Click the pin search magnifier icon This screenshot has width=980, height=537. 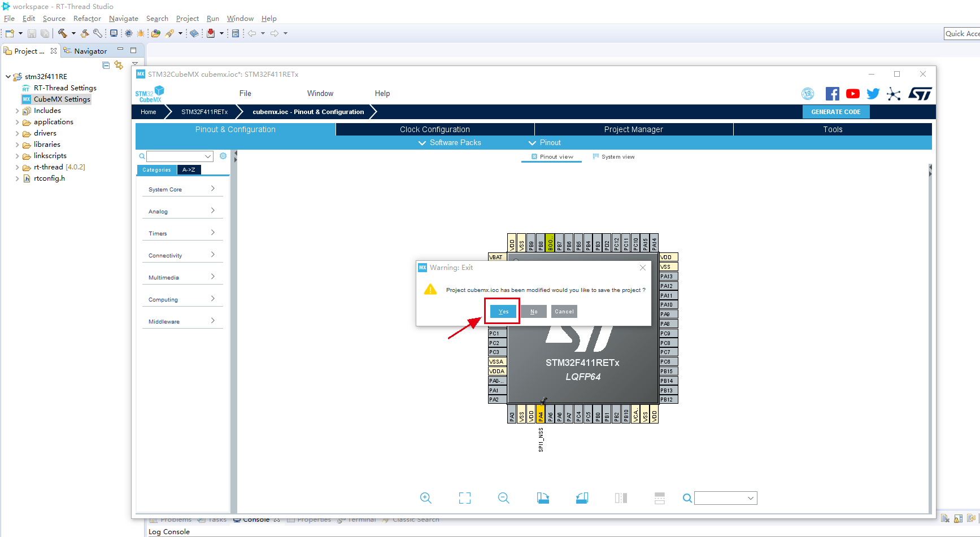pyautogui.click(x=687, y=498)
